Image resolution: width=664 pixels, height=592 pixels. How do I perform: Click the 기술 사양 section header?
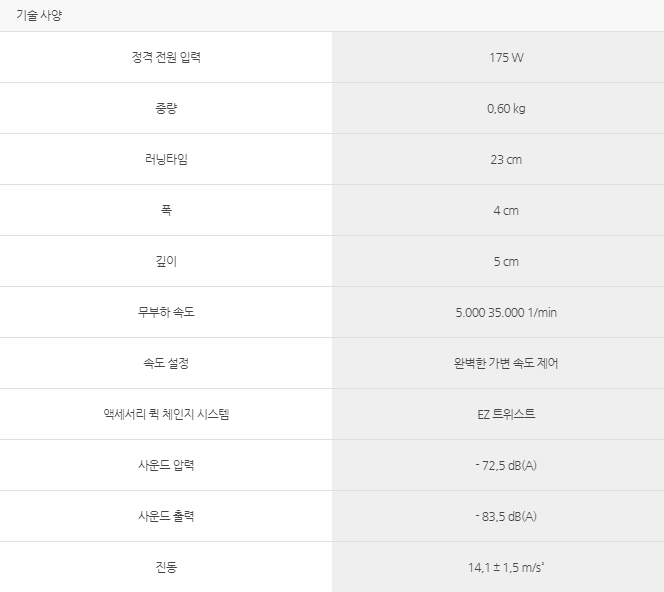pyautogui.click(x=39, y=15)
